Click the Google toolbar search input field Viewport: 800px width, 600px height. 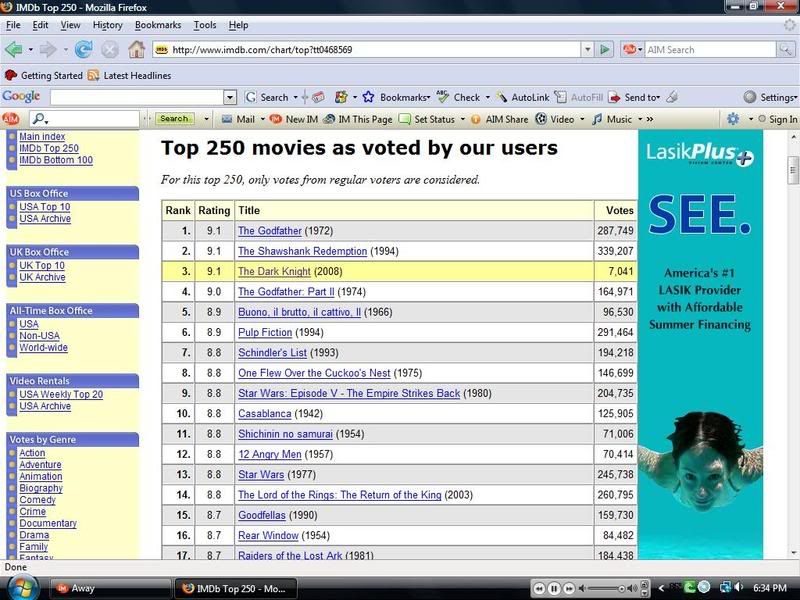click(x=137, y=97)
